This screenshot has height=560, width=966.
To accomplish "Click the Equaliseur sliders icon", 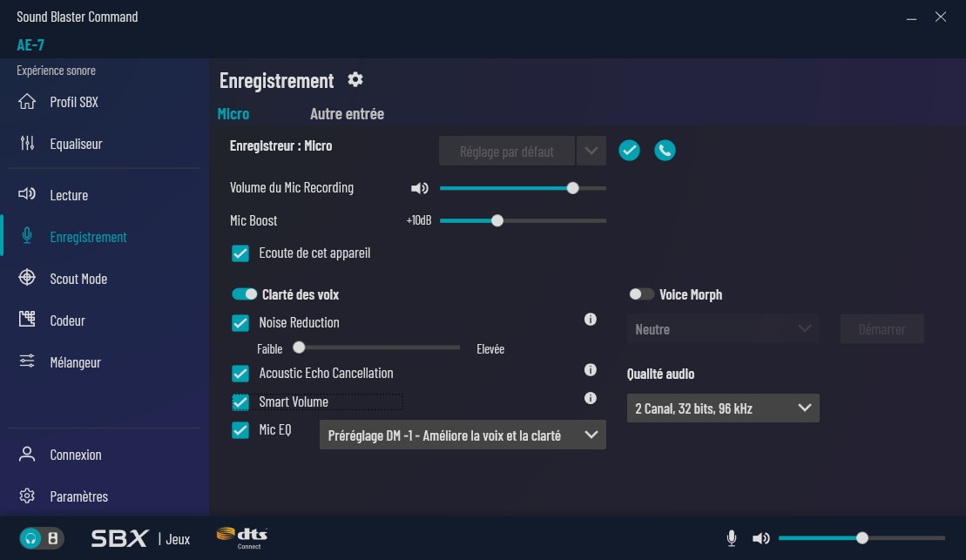I will coord(27,144).
